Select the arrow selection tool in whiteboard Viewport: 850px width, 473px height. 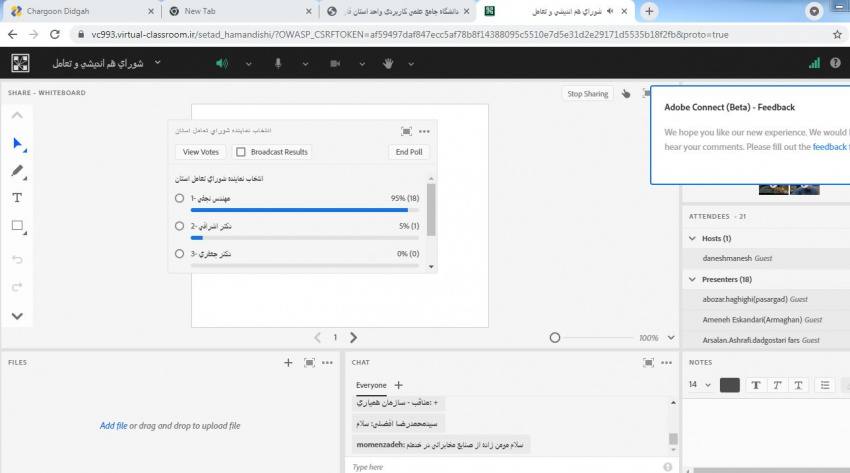pyautogui.click(x=17, y=143)
